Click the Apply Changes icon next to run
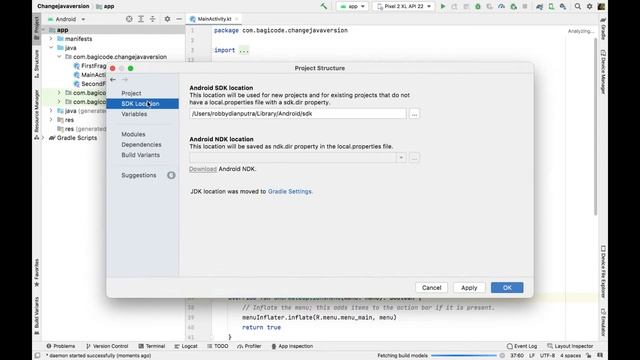Screen dimensions: 640x360 tap(454, 6)
